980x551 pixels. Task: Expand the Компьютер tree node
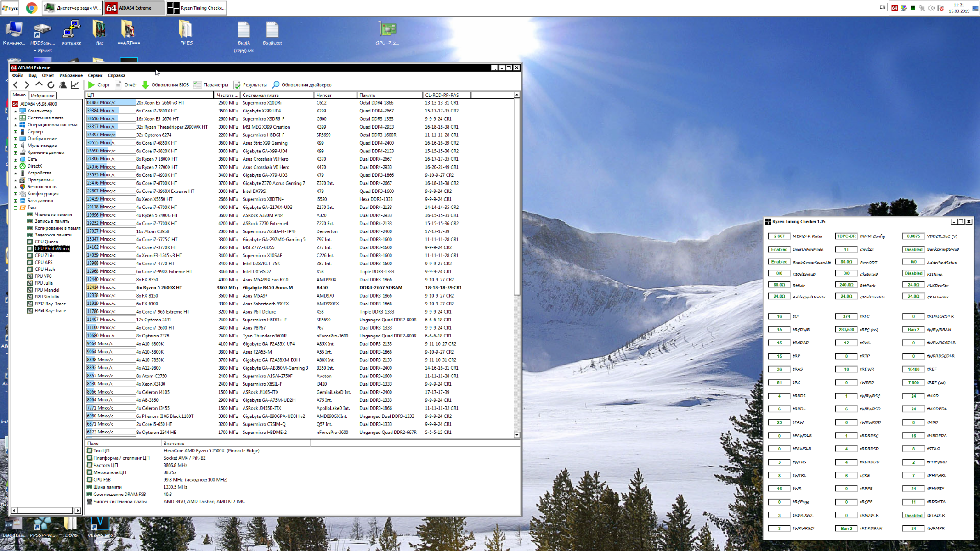(15, 111)
